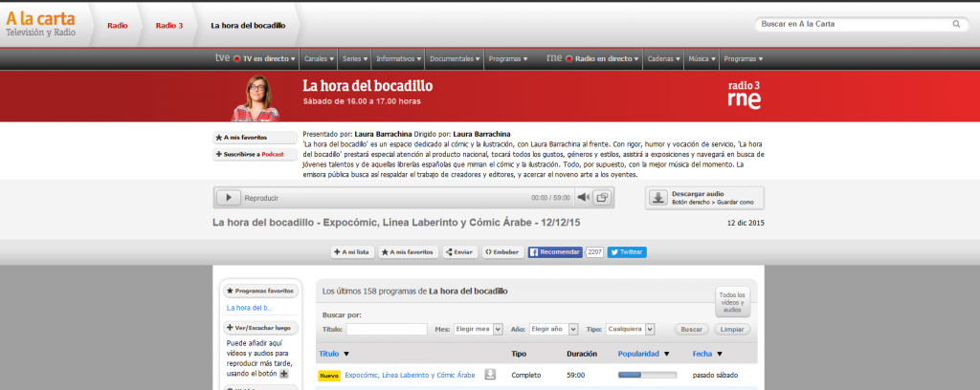Click the Título search input field
Viewport: 980px width, 390px height.
(387, 329)
